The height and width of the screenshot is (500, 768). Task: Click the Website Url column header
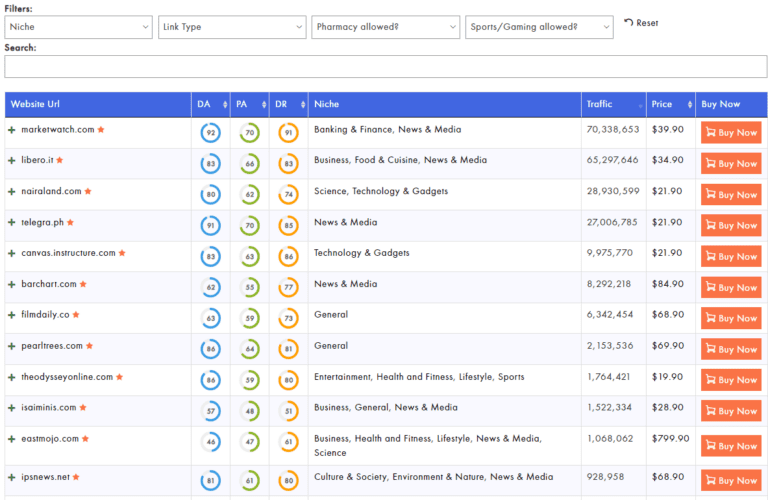pyautogui.click(x=98, y=104)
